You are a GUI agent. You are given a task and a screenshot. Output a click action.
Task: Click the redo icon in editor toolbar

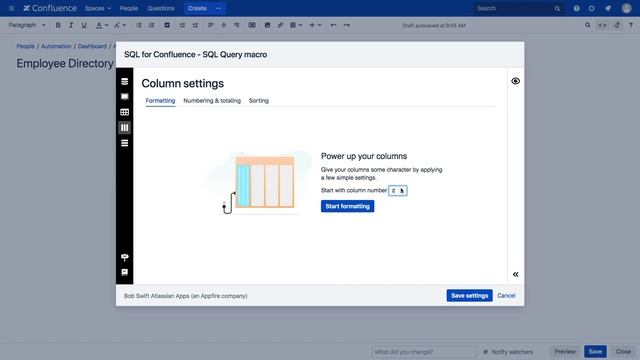coord(347,25)
